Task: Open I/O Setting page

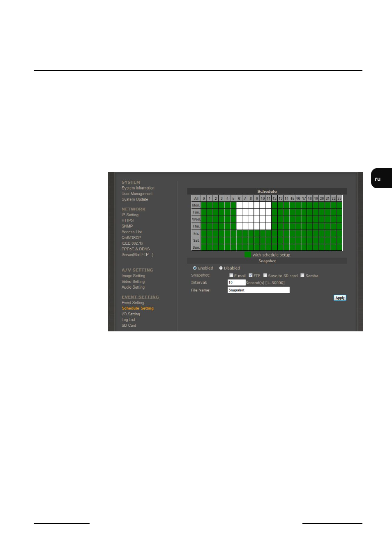Action: [x=131, y=314]
